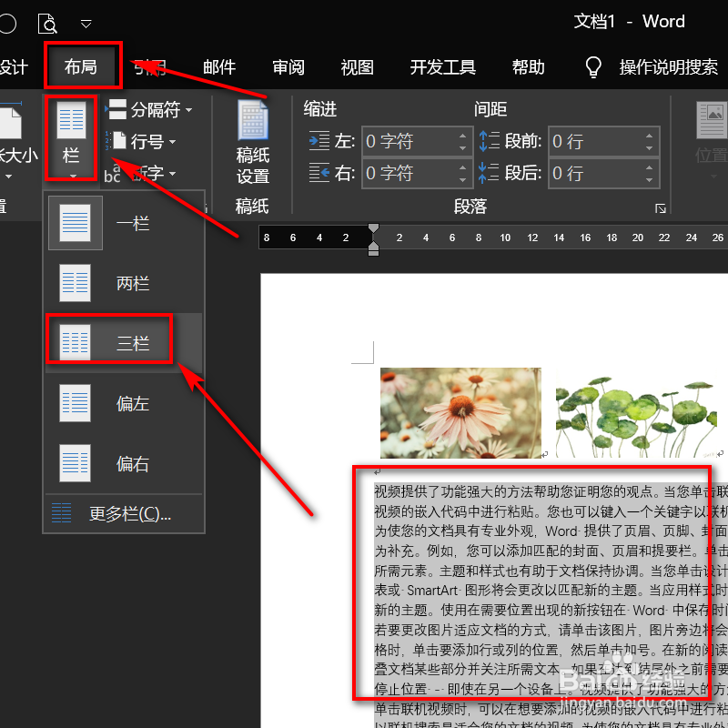Select 一栏 one column option
Screen dimensions: 728x728
[124, 223]
